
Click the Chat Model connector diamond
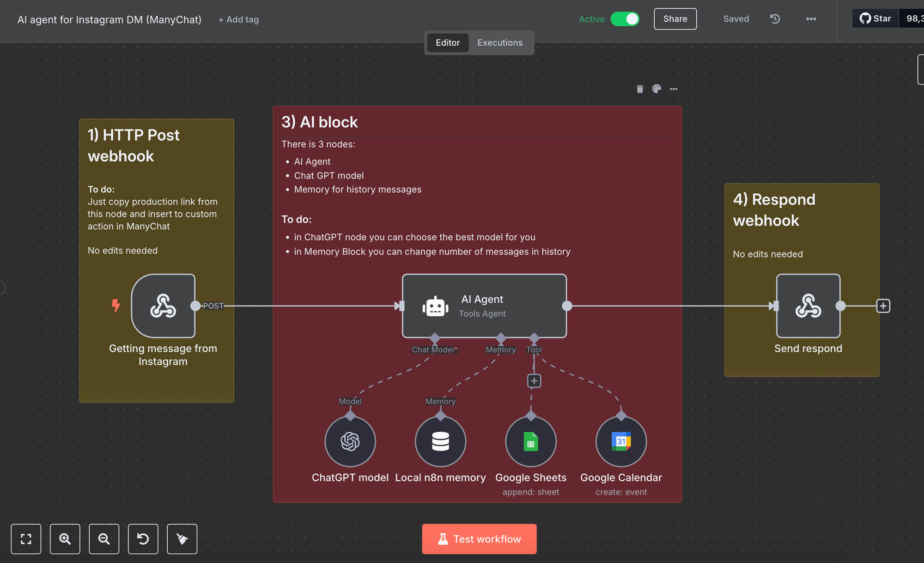pyautogui.click(x=434, y=338)
